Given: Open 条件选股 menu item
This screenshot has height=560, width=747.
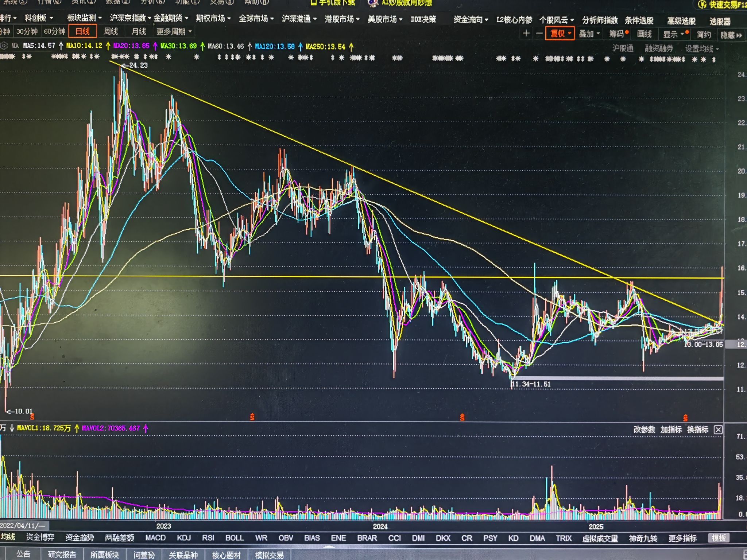Looking at the screenshot, I should tap(639, 21).
